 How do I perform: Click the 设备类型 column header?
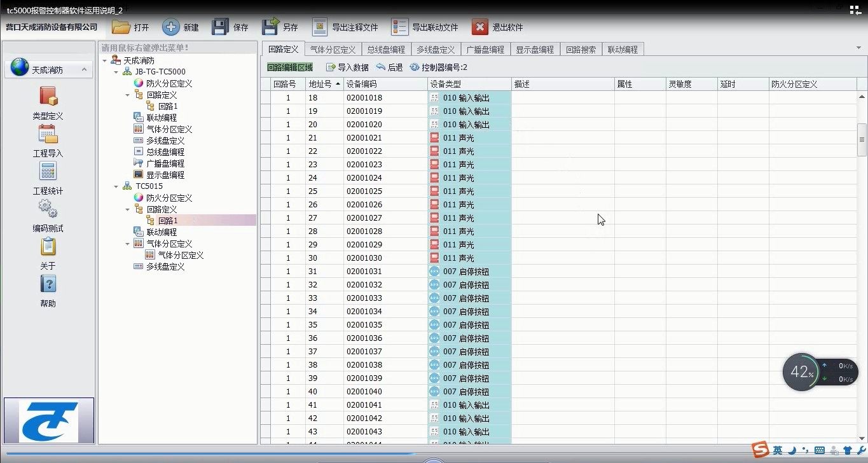[470, 84]
